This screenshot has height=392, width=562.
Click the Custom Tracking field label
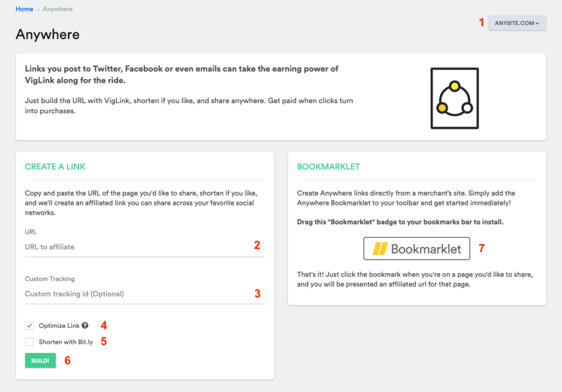(x=50, y=279)
